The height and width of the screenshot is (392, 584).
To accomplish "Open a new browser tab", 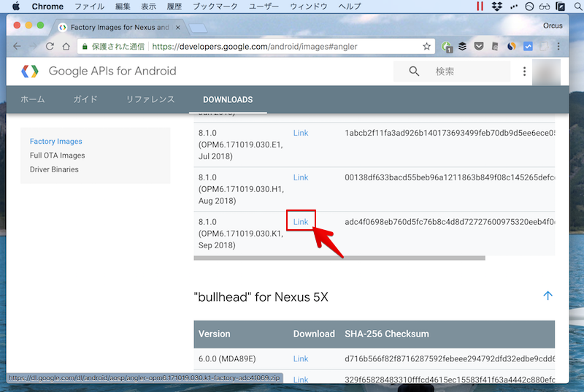I will [198, 28].
